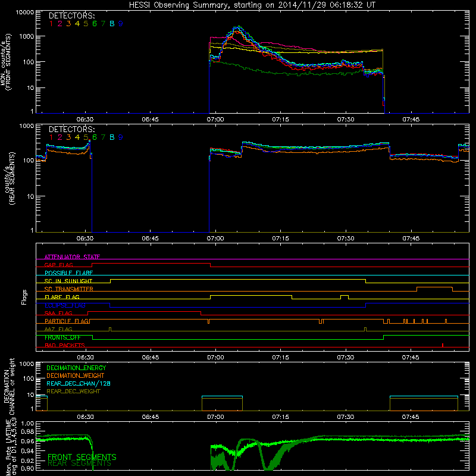Click the ECLIPSE_FLAG label
The image size is (476, 476).
point(65,305)
